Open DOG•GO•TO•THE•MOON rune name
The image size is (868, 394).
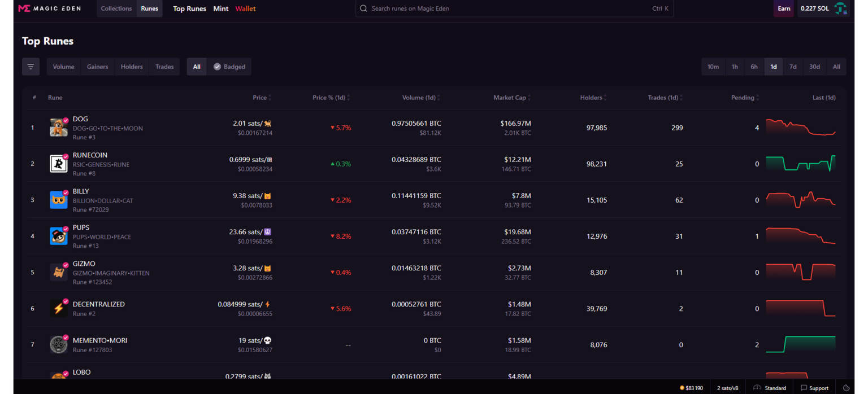108,128
